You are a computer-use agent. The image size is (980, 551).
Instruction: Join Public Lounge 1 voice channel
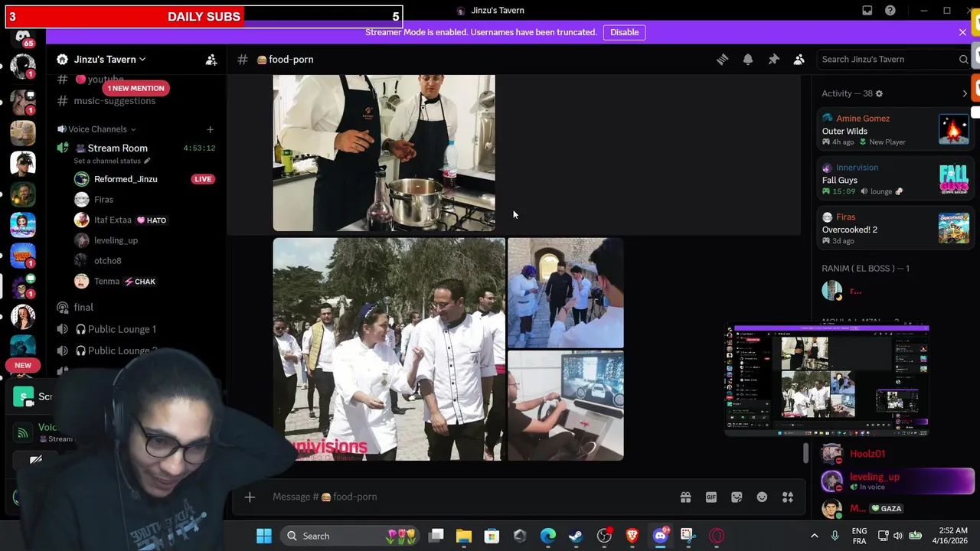(x=122, y=329)
